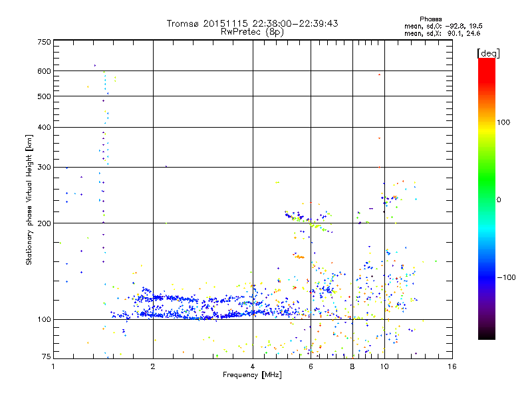The image size is (532, 399).
Task: Click the colorbar tick label '100'
Action: pyautogui.click(x=503, y=122)
